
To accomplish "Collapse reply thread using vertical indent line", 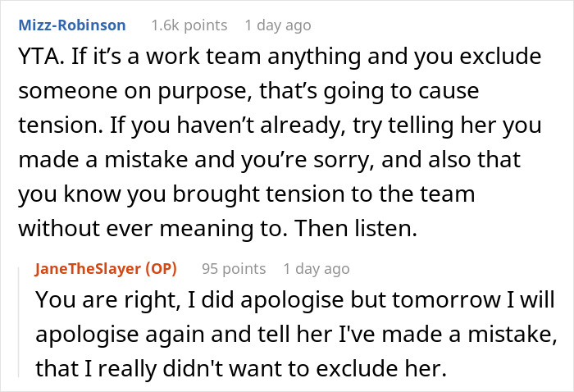I will [x=19, y=318].
